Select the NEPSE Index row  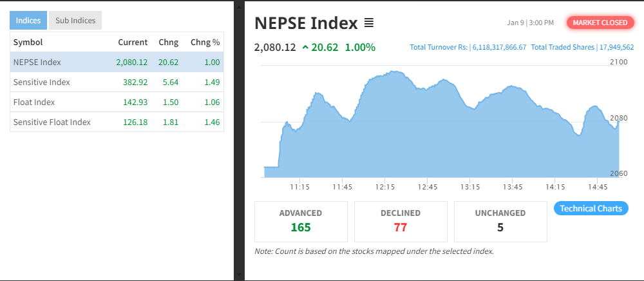[117, 62]
